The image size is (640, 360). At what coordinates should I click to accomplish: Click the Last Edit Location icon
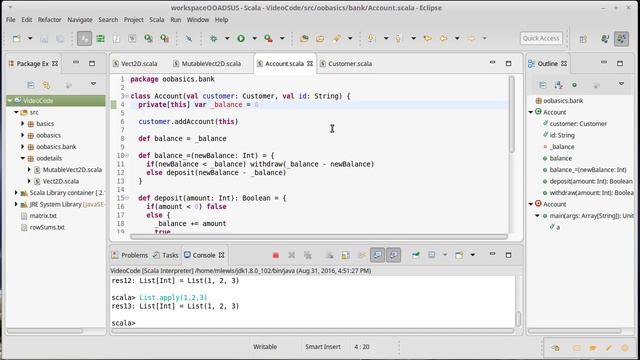click(x=427, y=38)
